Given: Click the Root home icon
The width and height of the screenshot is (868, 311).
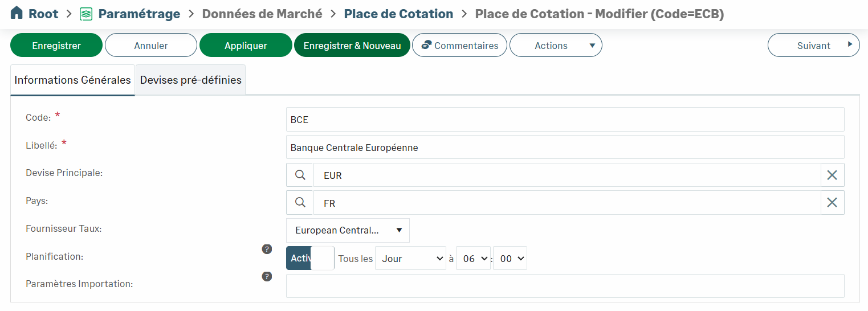Looking at the screenshot, I should coord(17,13).
